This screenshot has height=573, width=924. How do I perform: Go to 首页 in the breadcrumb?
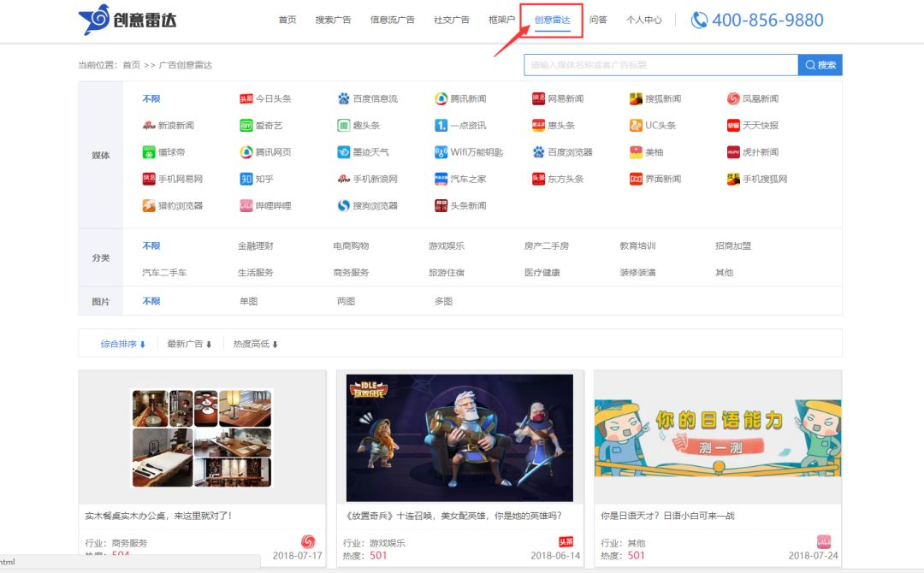point(132,65)
